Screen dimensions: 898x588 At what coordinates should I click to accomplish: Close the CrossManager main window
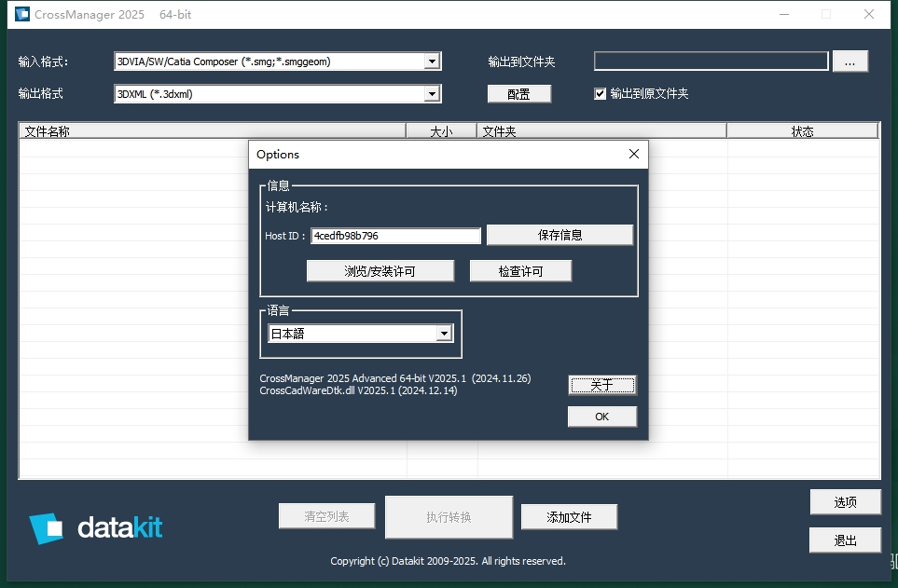point(869,14)
